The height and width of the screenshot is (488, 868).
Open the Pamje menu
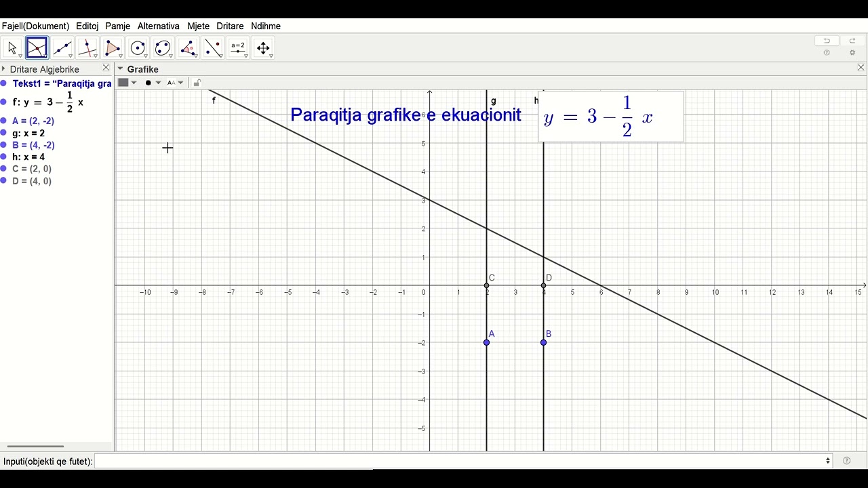coord(118,26)
